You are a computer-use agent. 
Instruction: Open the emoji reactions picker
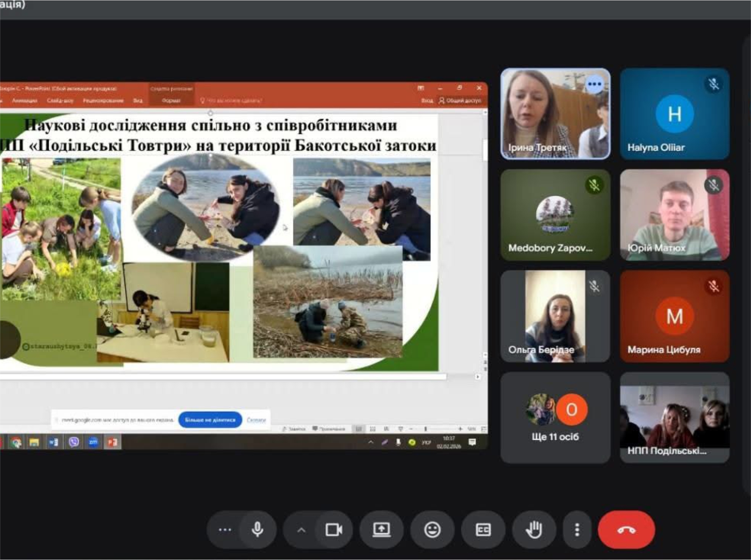coord(432,530)
